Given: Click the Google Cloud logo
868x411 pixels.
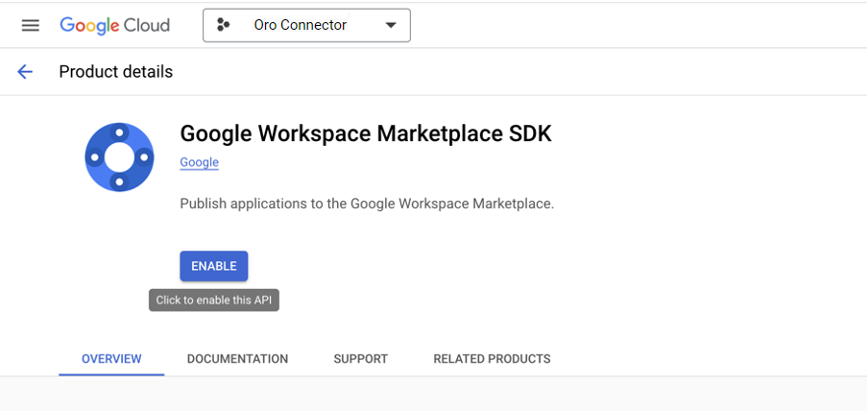Looking at the screenshot, I should [x=114, y=26].
